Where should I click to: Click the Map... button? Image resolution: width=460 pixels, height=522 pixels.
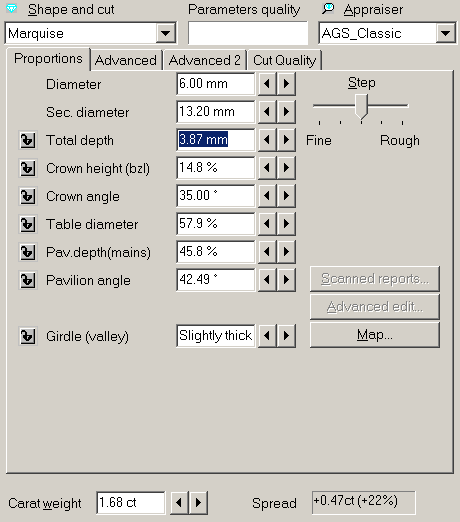click(375, 335)
